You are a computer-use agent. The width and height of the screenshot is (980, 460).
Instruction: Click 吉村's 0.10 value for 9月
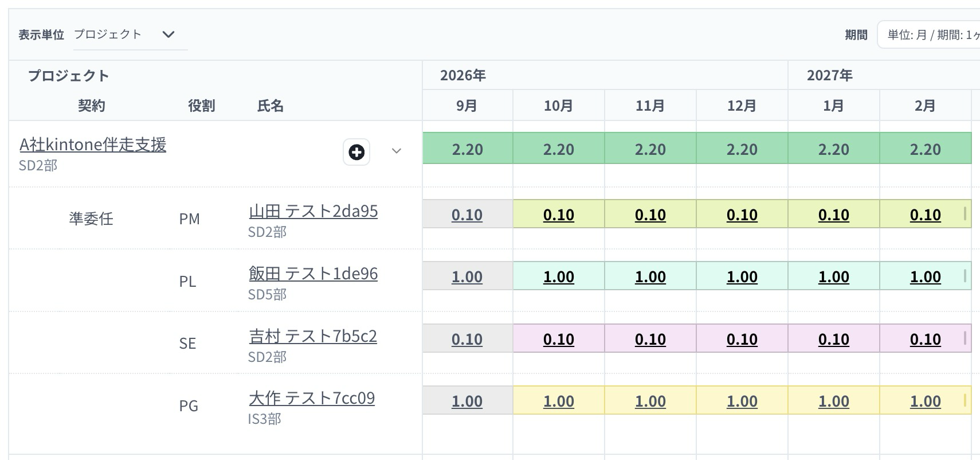pos(467,339)
